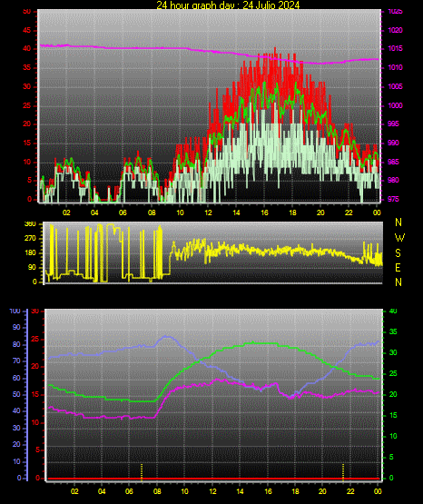Image resolution: width=423 pixels, height=504 pixels.
Task: Click the yellow sunrise marker near 07
Action: pyautogui.click(x=142, y=472)
